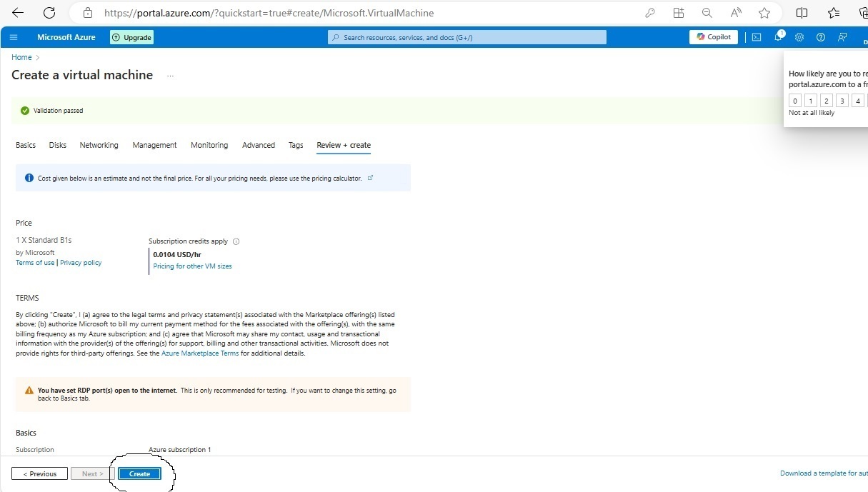
Task: Click the '0.0104 USD/hr' price text
Action: click(176, 254)
